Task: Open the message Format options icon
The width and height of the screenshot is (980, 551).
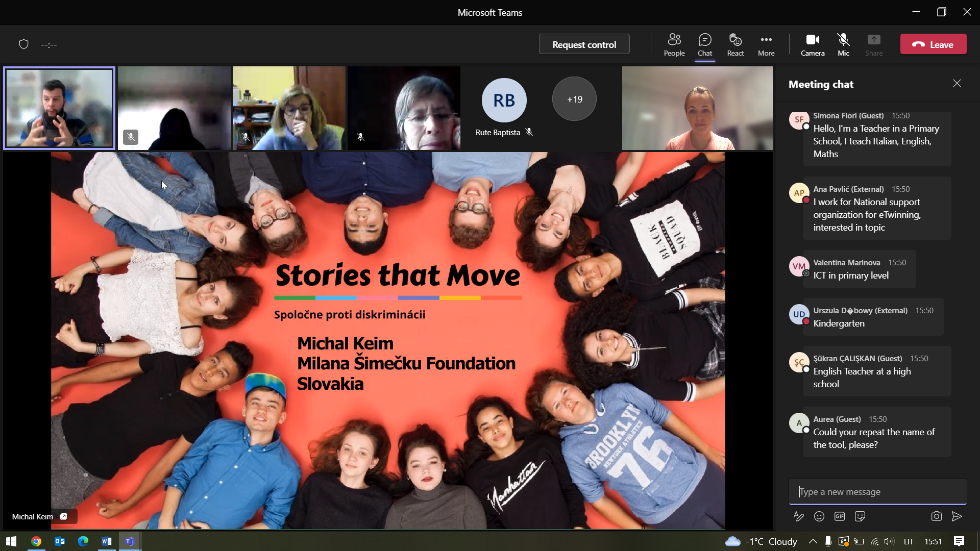Action: tap(799, 516)
